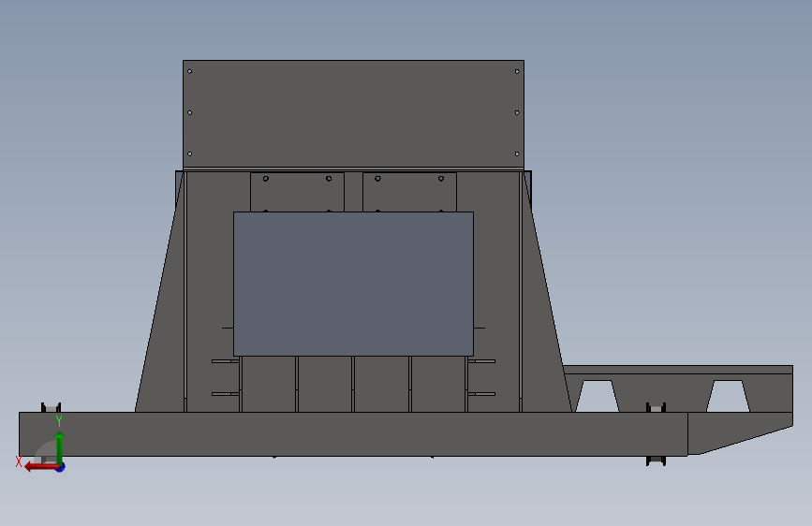
Task: Select the long horizontal base beam
Action: click(x=353, y=434)
